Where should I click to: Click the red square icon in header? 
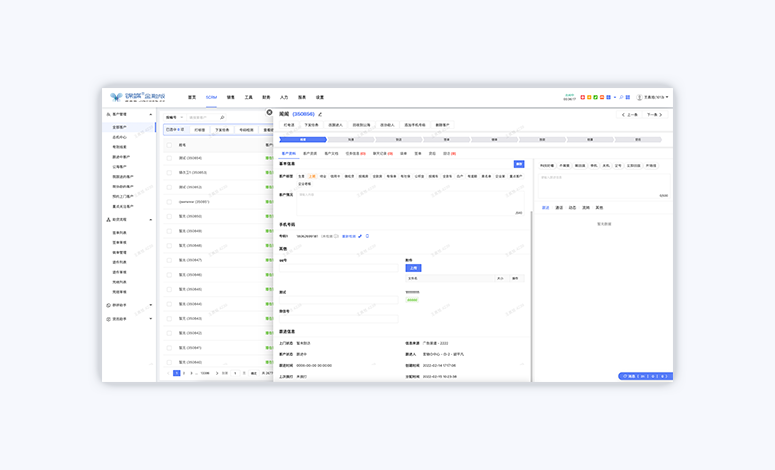tap(583, 98)
